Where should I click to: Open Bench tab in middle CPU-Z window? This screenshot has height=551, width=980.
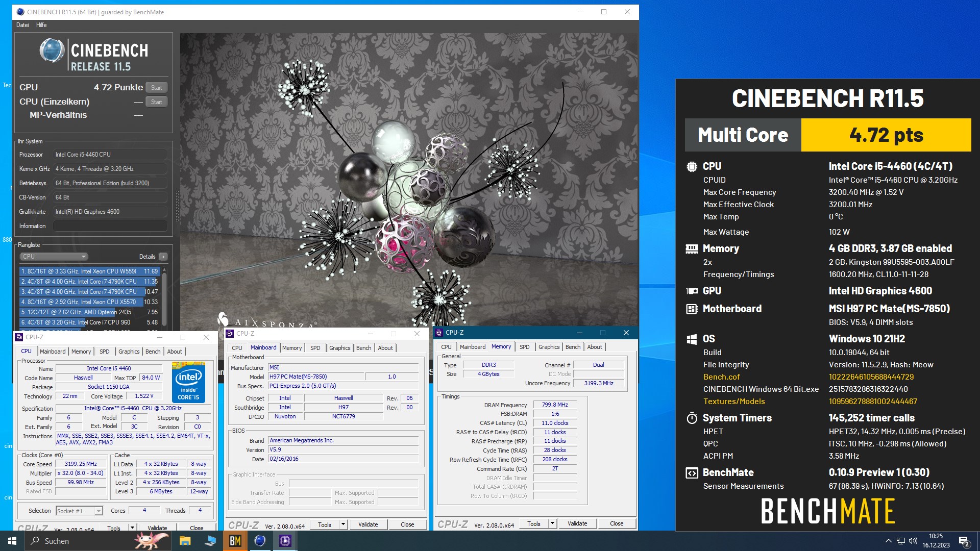[x=363, y=348]
